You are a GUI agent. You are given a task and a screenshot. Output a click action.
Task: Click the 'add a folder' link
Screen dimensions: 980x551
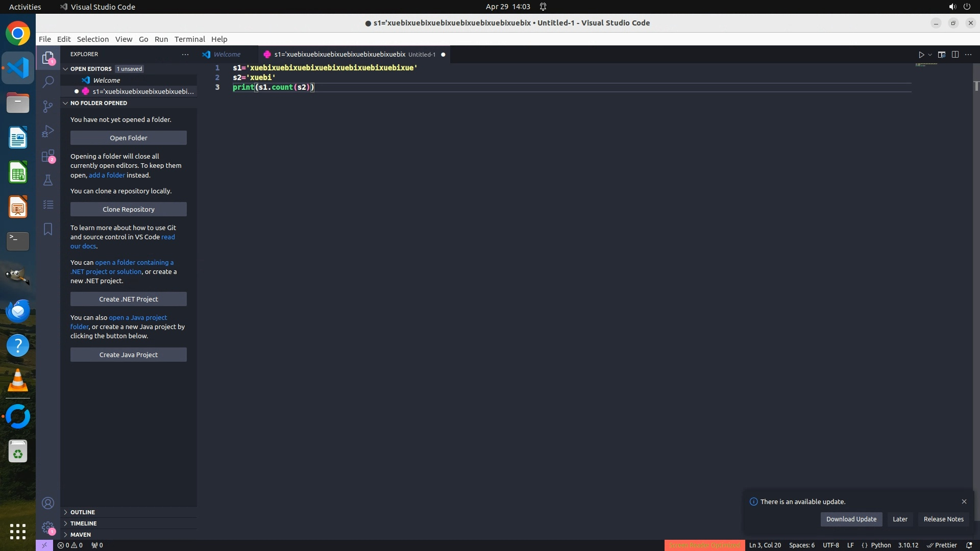[x=107, y=176]
